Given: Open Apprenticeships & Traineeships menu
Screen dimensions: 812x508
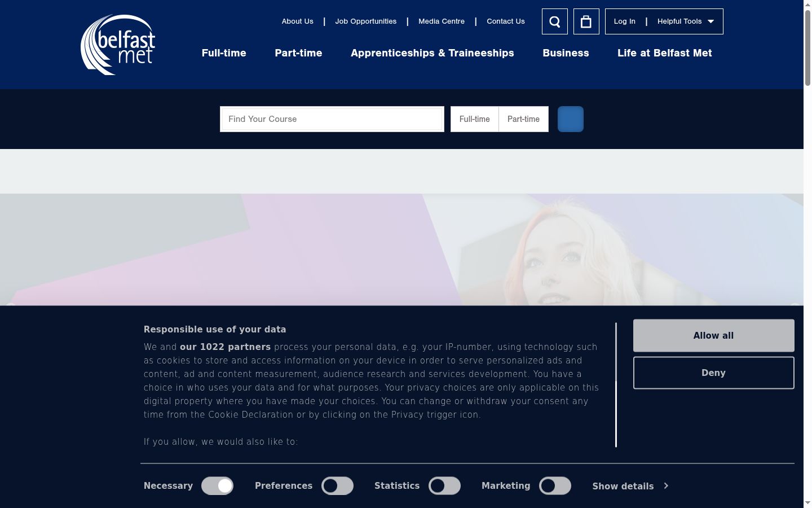Looking at the screenshot, I should click(433, 53).
